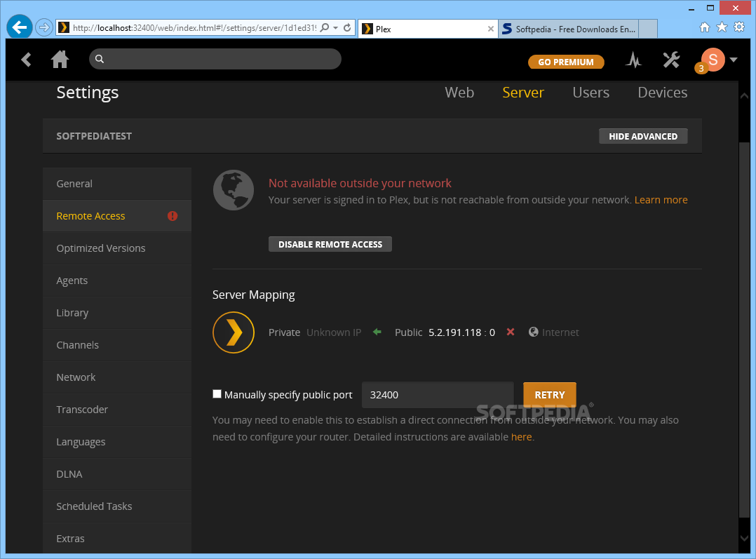Click the page scrollbar down arrow

(744, 538)
